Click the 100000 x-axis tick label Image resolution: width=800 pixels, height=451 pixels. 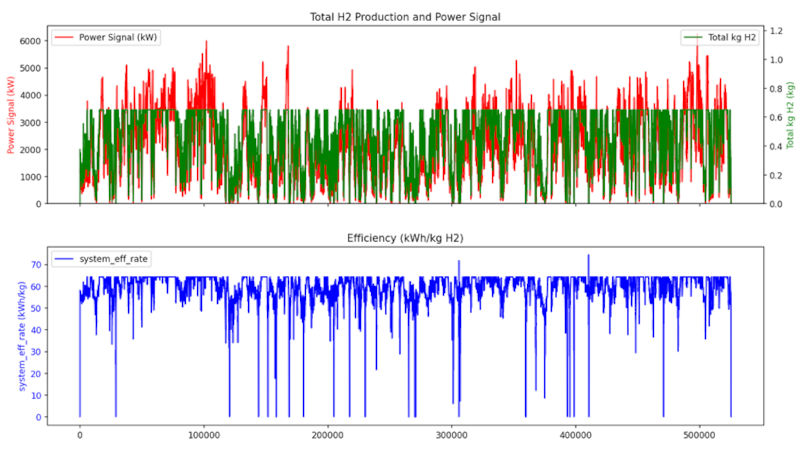pos(204,437)
